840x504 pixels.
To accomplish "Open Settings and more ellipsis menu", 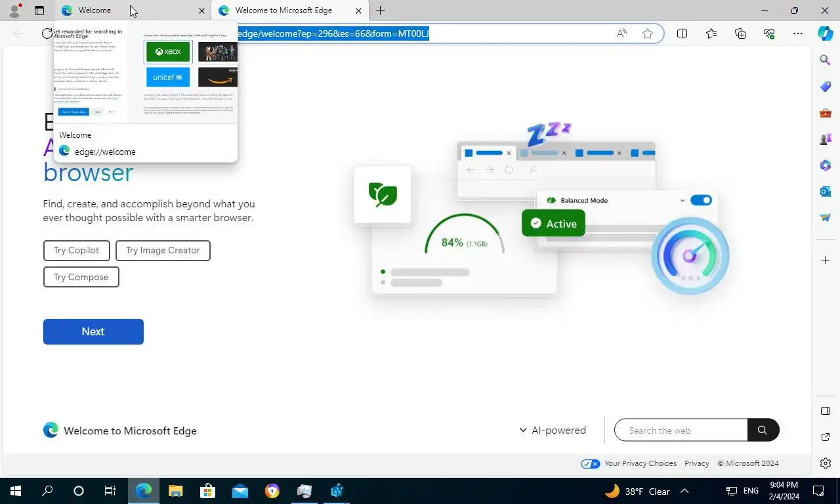I will (x=798, y=33).
